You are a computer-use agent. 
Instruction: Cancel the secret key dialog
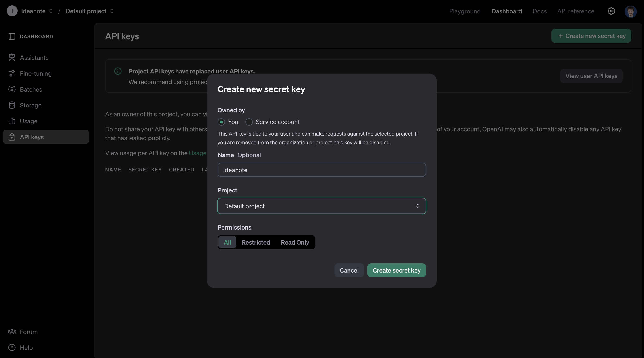pos(349,270)
